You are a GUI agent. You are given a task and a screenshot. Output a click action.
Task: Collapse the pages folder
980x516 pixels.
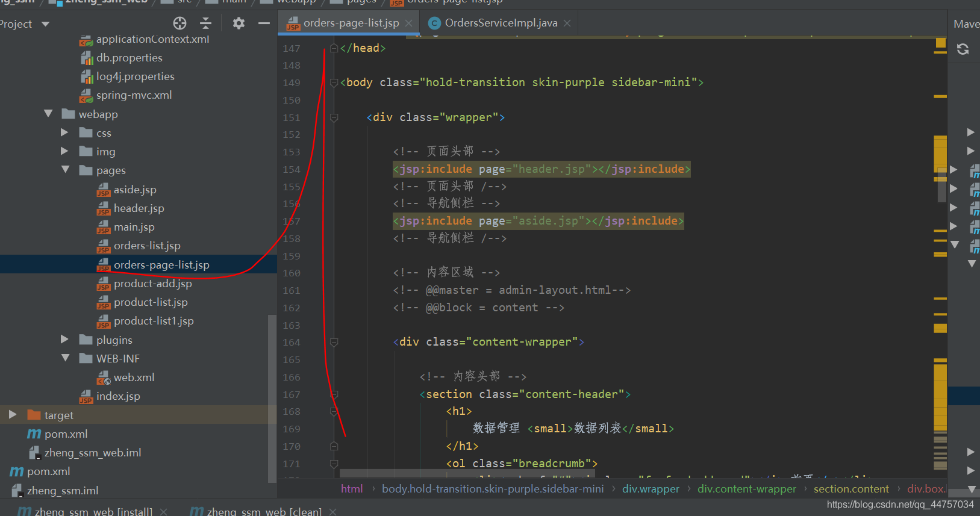coord(66,170)
